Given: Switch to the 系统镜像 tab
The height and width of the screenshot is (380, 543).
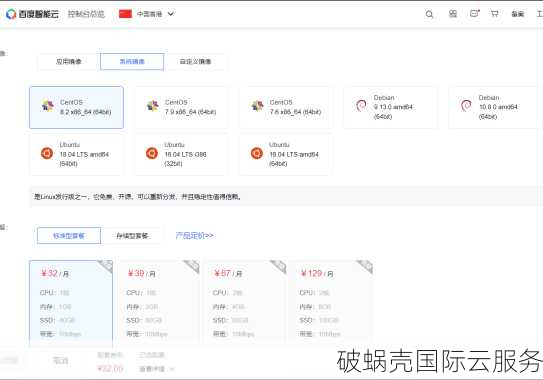Looking at the screenshot, I should [x=132, y=62].
